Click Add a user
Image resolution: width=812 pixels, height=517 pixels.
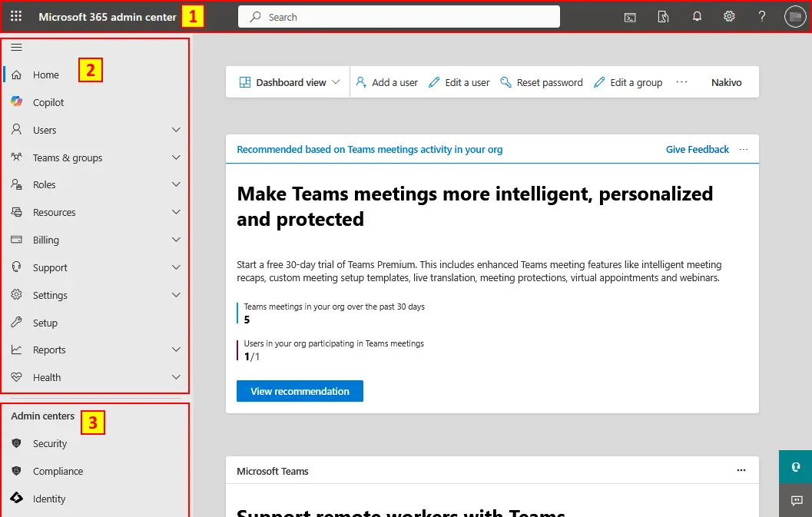(x=387, y=82)
